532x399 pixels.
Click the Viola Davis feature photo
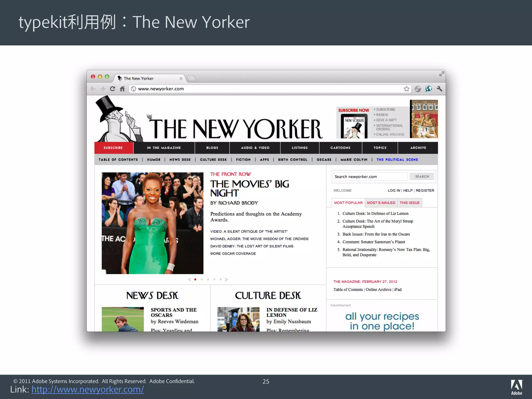[x=152, y=223]
